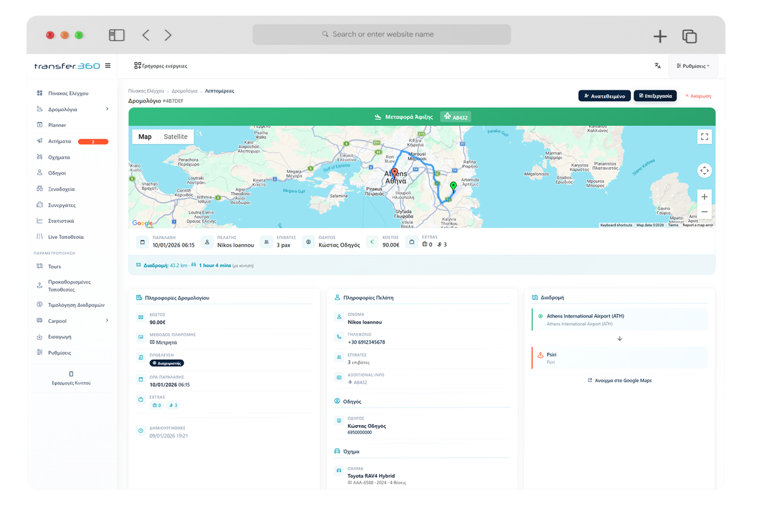The image size is (770, 532).
Task: Click the hamburger menu icon beside transfer.360 logo
Action: tap(107, 65)
